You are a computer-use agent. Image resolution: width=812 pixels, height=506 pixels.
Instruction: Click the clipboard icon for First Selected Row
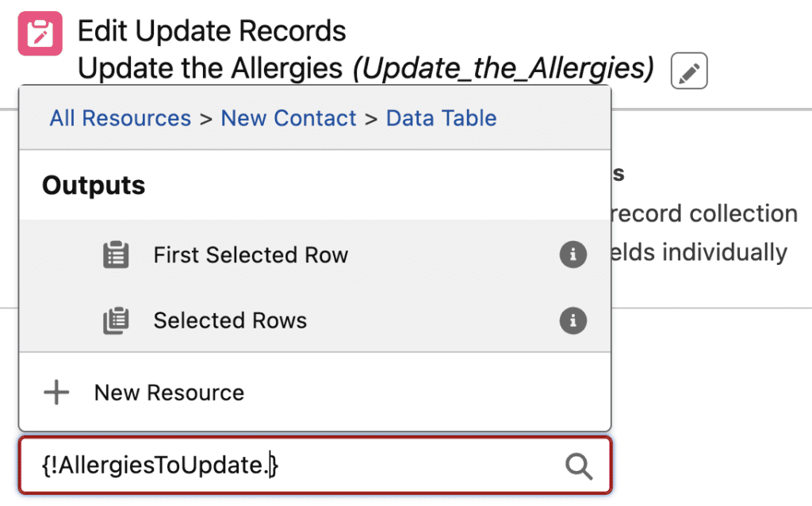point(116,255)
